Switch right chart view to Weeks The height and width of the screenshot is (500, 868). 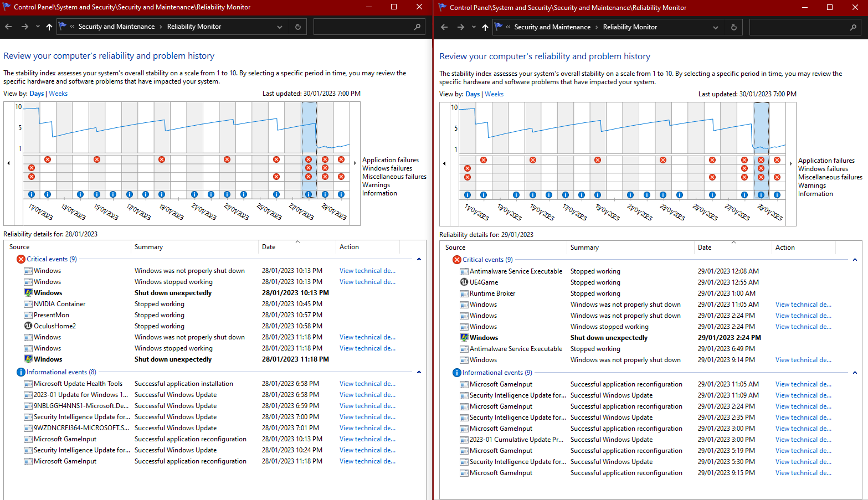494,94
